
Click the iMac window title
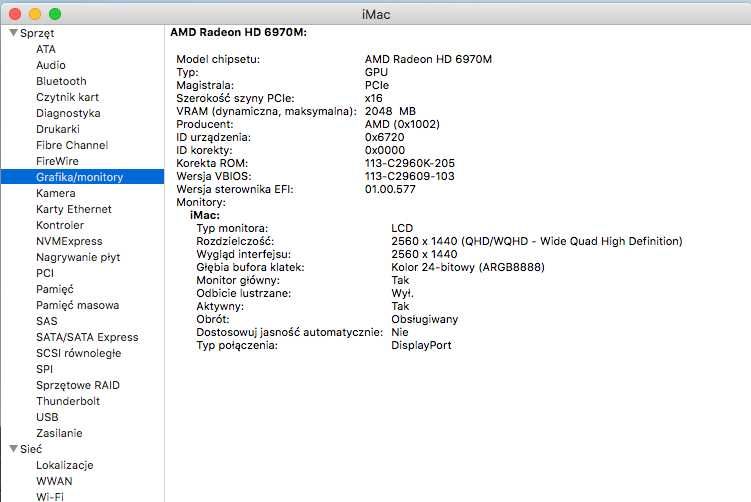tap(376, 14)
